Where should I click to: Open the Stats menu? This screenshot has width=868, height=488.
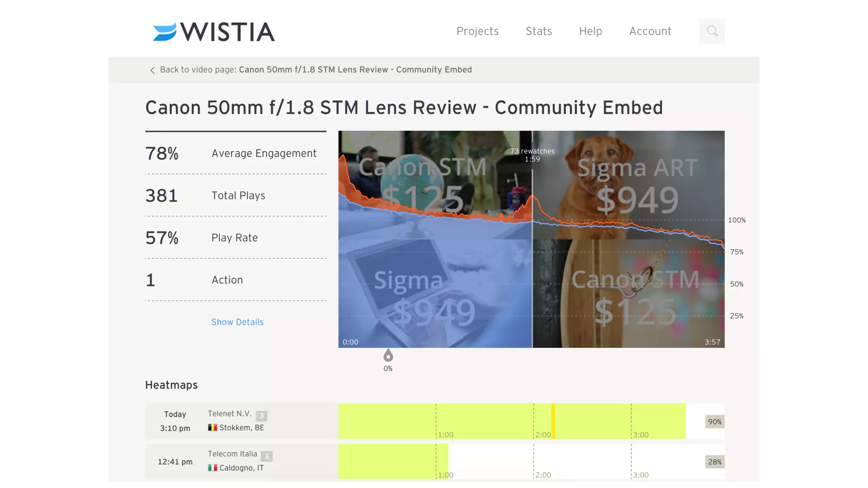point(539,31)
